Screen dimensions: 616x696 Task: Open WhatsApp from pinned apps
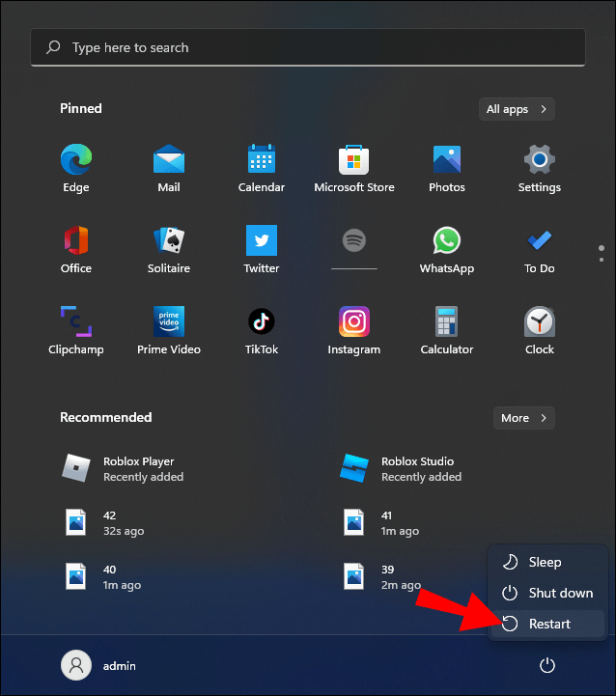click(x=447, y=249)
